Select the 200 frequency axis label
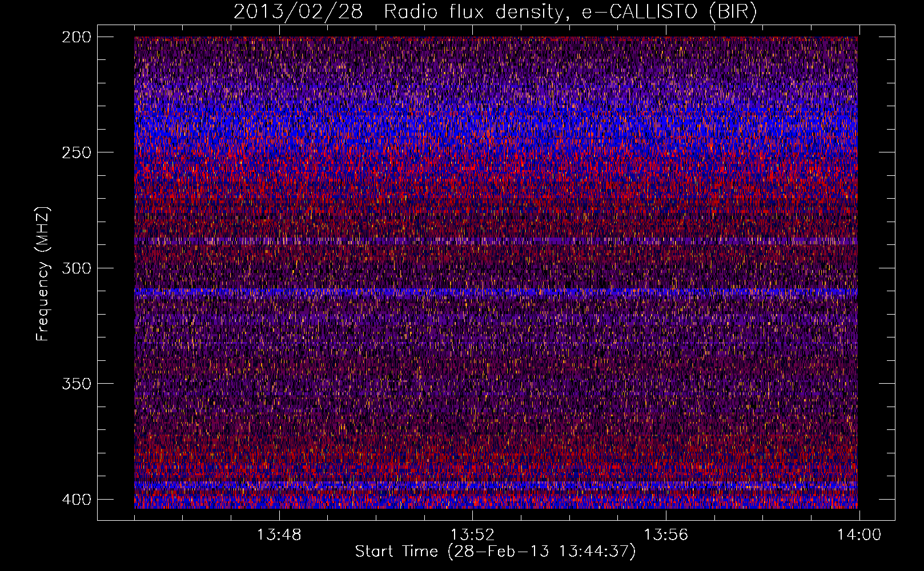The height and width of the screenshot is (571, 924). coord(76,37)
